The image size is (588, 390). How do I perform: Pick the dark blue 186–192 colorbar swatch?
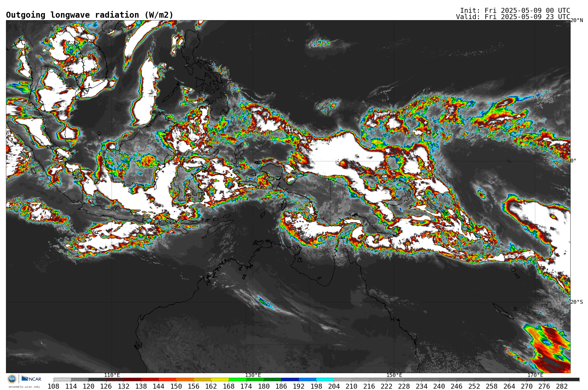pos(290,380)
